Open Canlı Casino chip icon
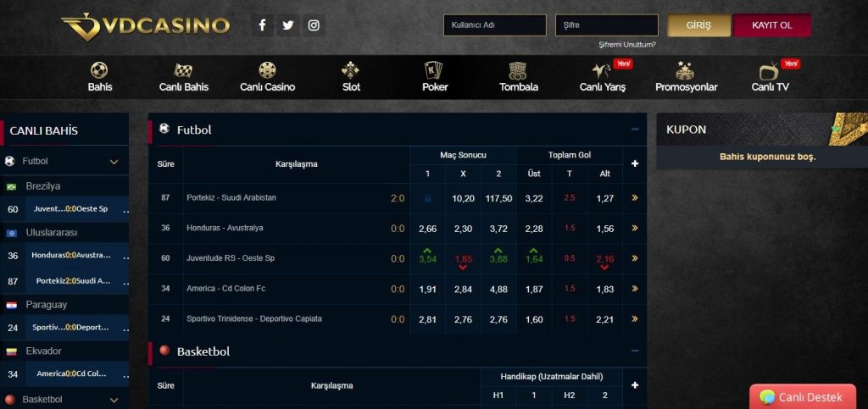 coord(267,70)
